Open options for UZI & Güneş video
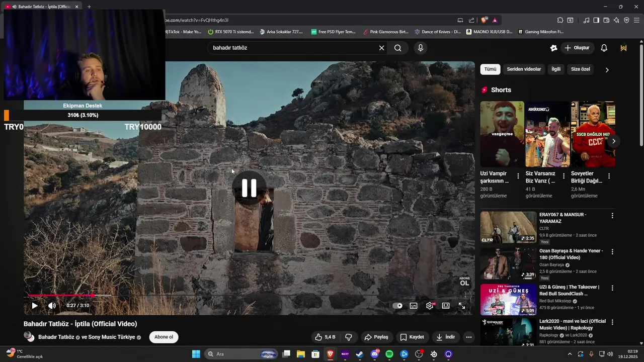This screenshot has width=644, height=362. click(x=612, y=288)
